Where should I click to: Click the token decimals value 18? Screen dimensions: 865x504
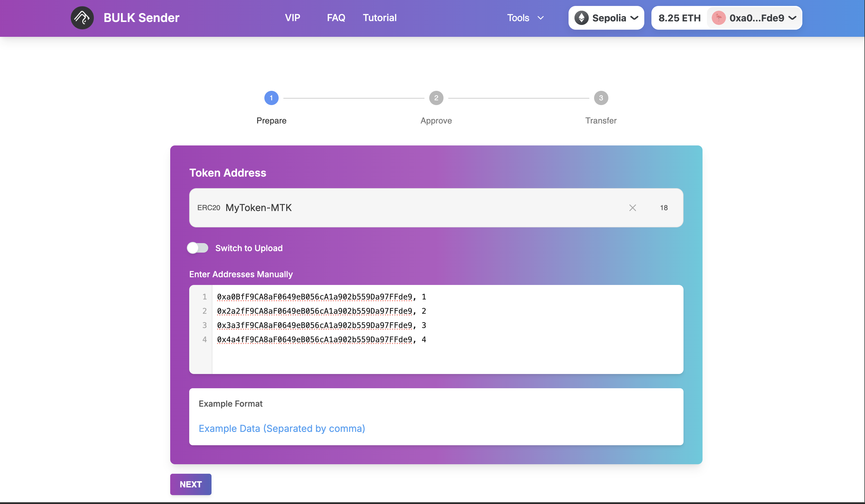[x=664, y=207]
